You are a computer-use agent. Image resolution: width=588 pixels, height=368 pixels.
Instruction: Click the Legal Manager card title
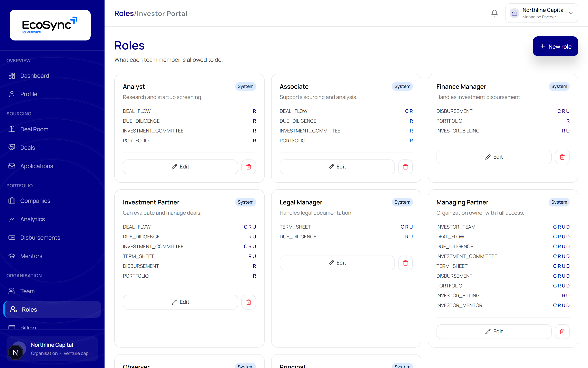pos(301,202)
